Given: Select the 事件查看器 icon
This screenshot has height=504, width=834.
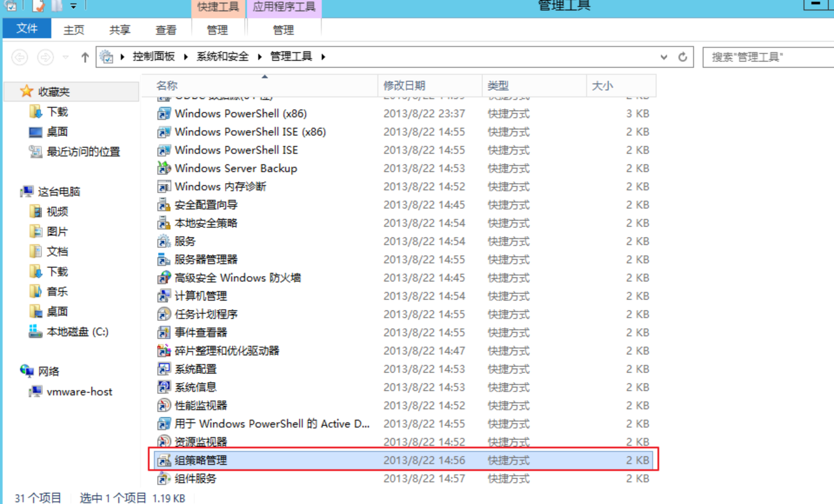Looking at the screenshot, I should [164, 333].
